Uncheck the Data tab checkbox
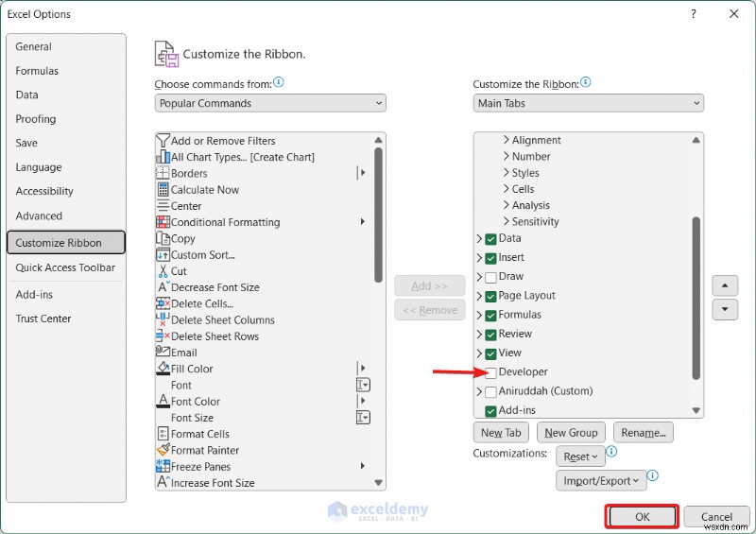Viewport: 756px width, 534px height. pyautogui.click(x=490, y=239)
